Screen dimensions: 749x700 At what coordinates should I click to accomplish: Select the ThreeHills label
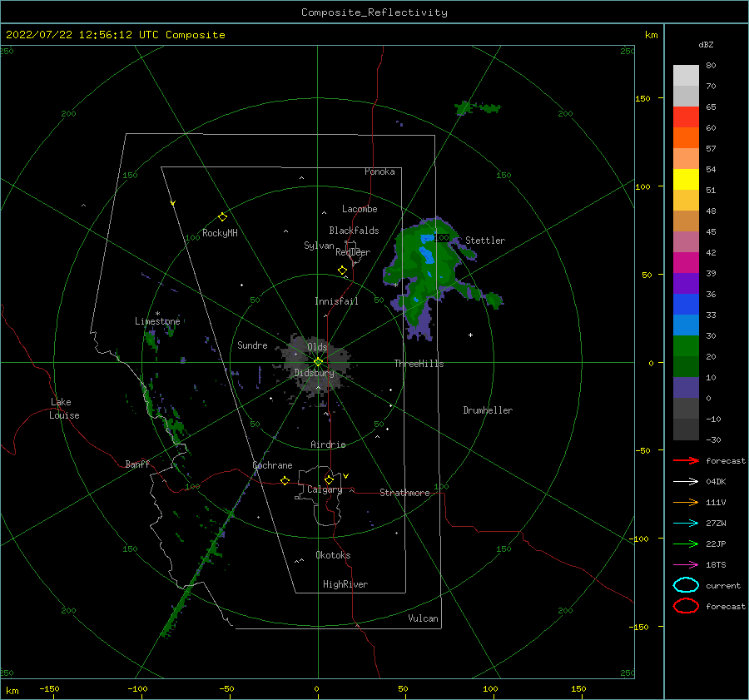[x=419, y=364]
